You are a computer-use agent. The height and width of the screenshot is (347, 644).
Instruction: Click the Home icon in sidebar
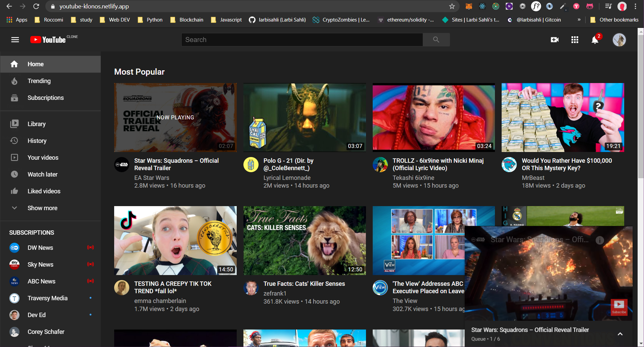click(14, 64)
